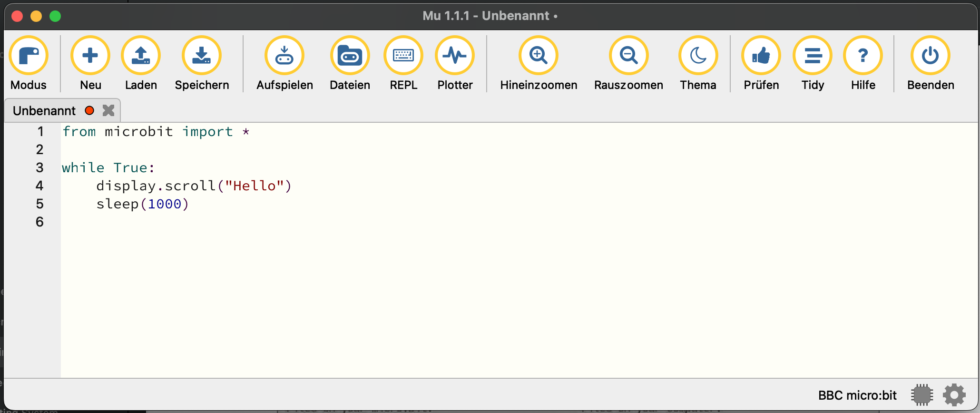
Task: Close the Unbenannt tab
Action: (108, 110)
